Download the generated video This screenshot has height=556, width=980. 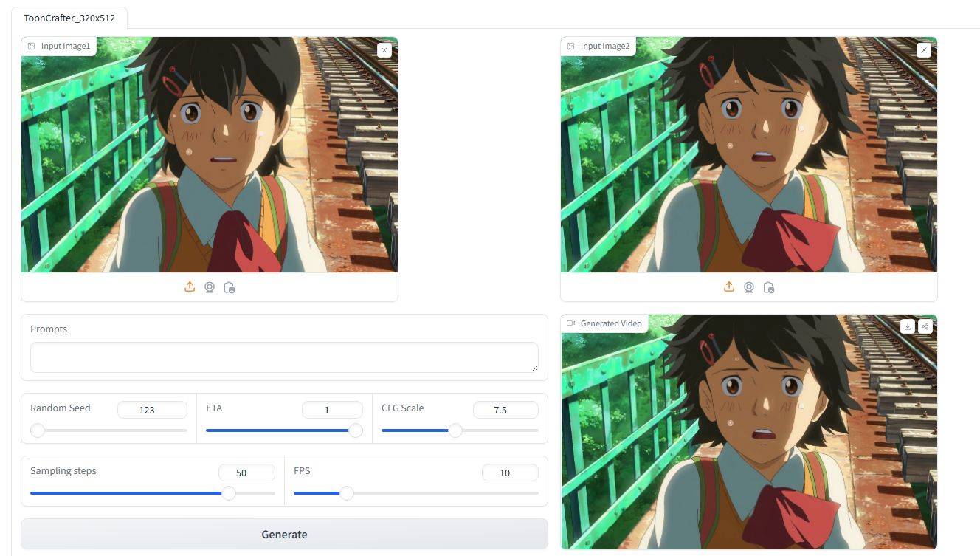[x=908, y=326]
